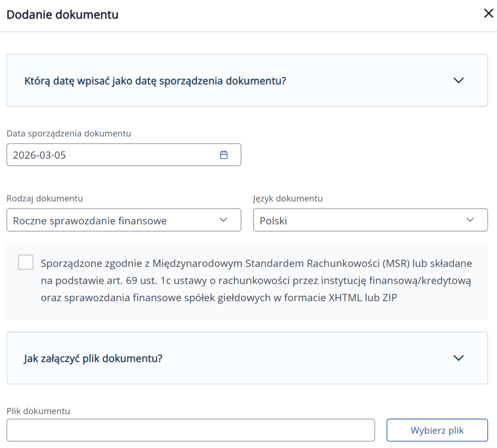
Task: Click the 'Dodanie dokumentu' dialog title
Action: click(62, 15)
